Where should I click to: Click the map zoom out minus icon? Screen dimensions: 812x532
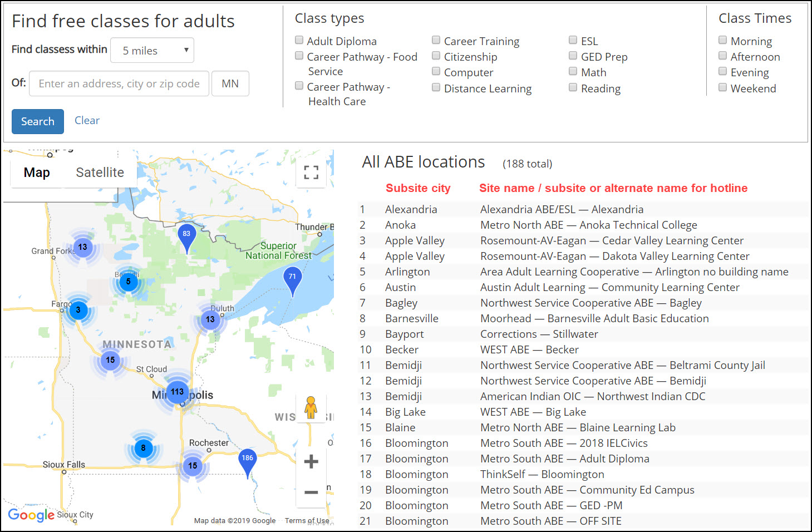pyautogui.click(x=311, y=492)
